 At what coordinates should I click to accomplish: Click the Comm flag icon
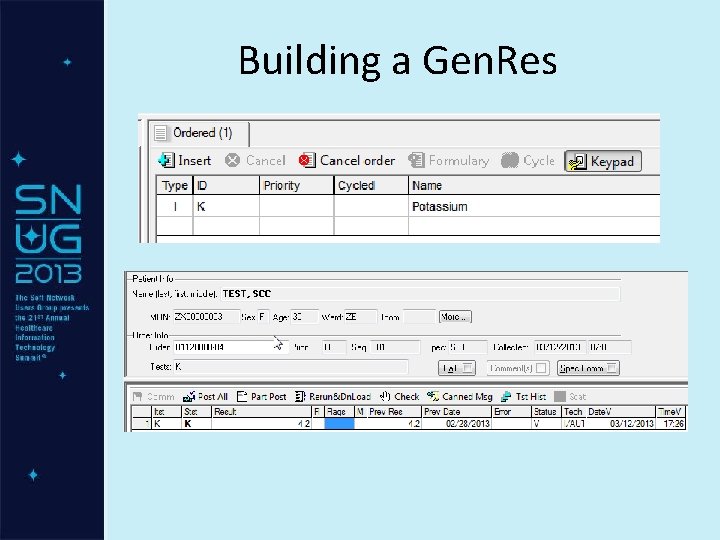click(x=137, y=396)
